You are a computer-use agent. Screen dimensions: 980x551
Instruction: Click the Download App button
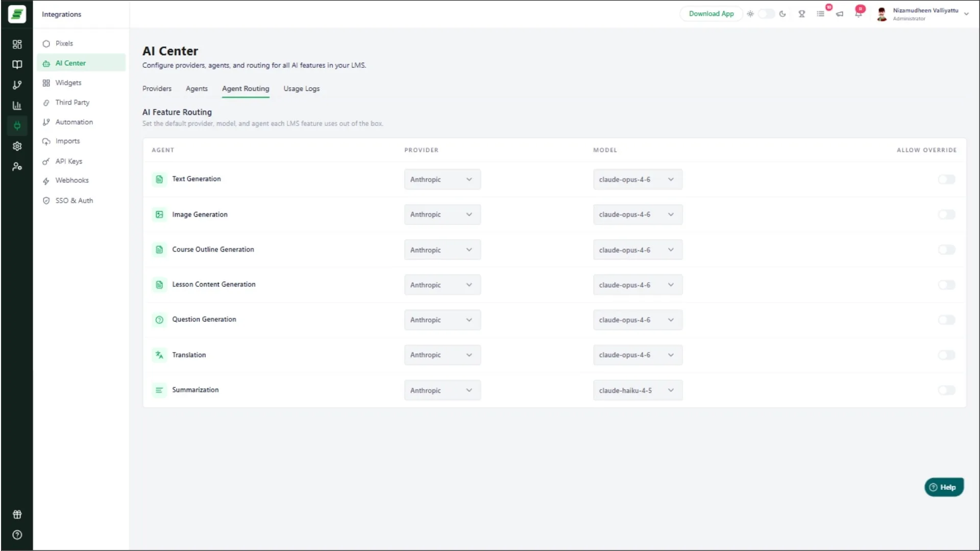coord(711,14)
